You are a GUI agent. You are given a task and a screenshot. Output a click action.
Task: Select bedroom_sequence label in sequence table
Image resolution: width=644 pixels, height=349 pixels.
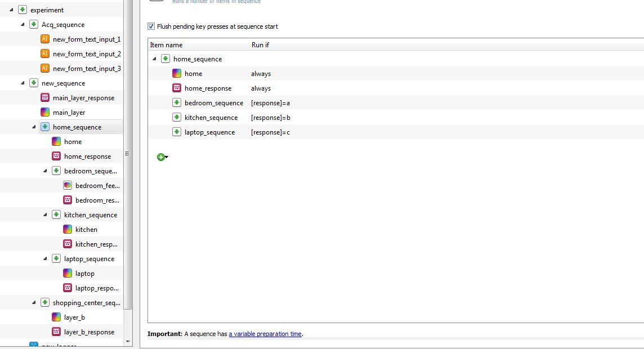[214, 103]
